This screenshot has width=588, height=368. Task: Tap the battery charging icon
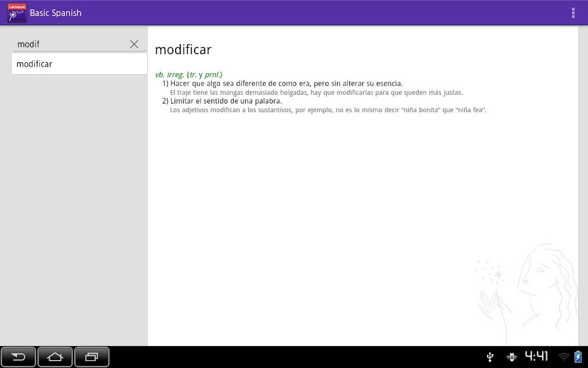pyautogui.click(x=578, y=356)
